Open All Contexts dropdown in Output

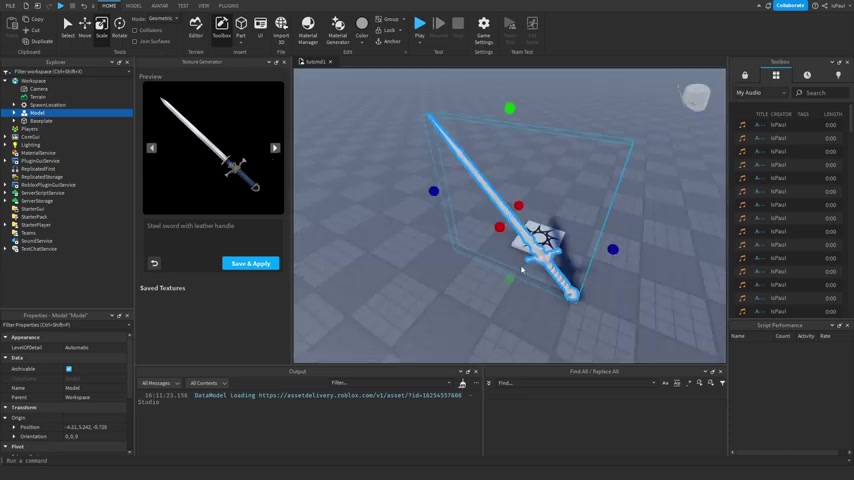208,383
